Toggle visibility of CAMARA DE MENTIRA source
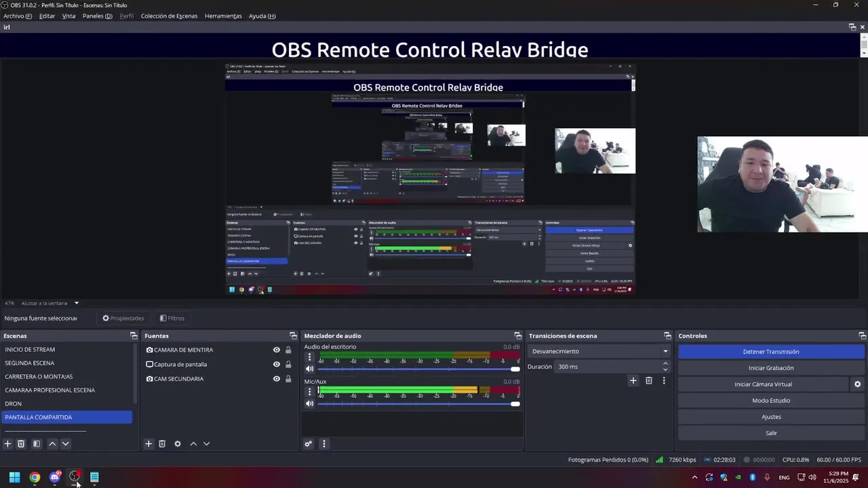This screenshot has height=488, width=868. point(277,350)
